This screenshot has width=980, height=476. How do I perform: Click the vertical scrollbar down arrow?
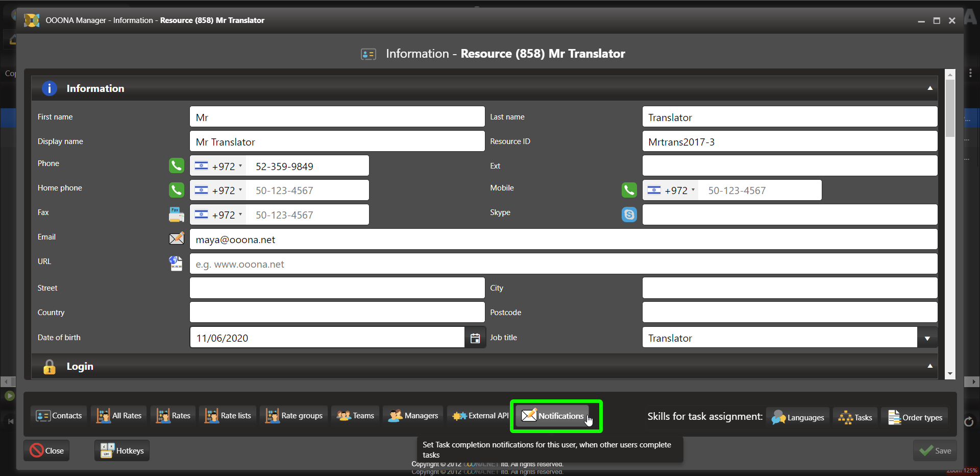(x=950, y=374)
